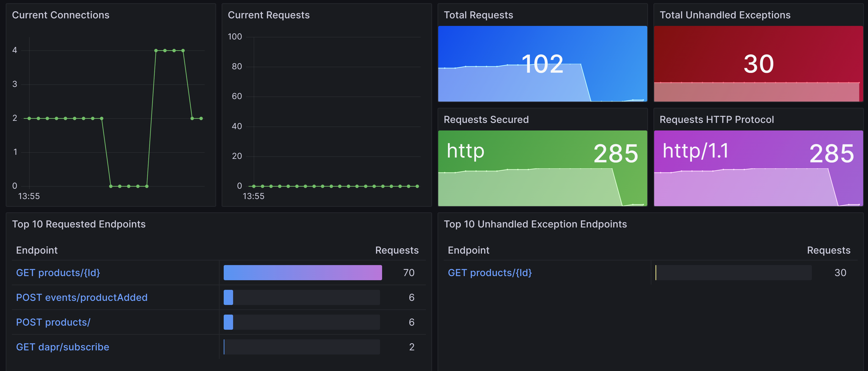Open the Requests Secured panel title
868x371 pixels.
click(486, 120)
